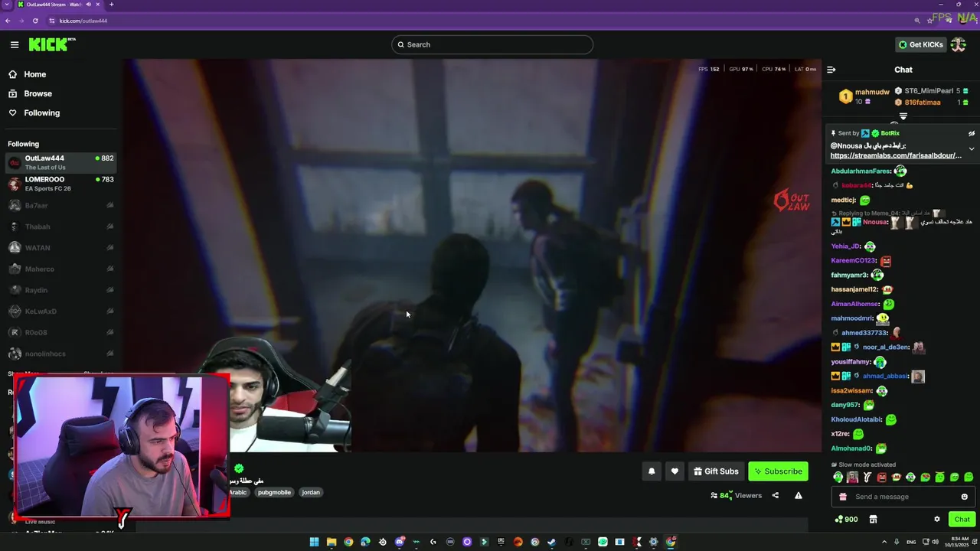Image resolution: width=980 pixels, height=551 pixels.
Task: Focus the Search box
Action: pos(492,44)
